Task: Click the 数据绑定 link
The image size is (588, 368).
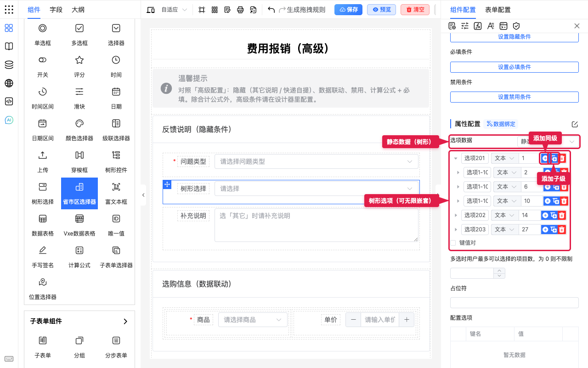Action: click(x=501, y=124)
